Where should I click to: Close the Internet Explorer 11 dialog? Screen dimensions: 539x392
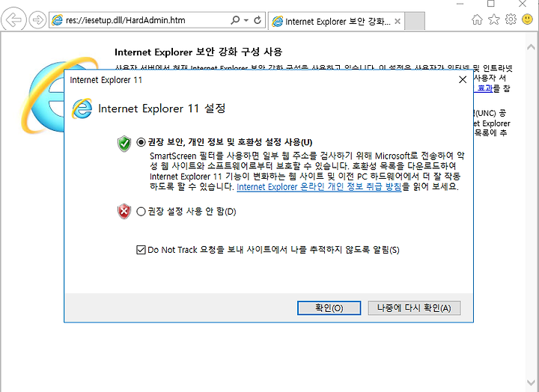(x=463, y=80)
